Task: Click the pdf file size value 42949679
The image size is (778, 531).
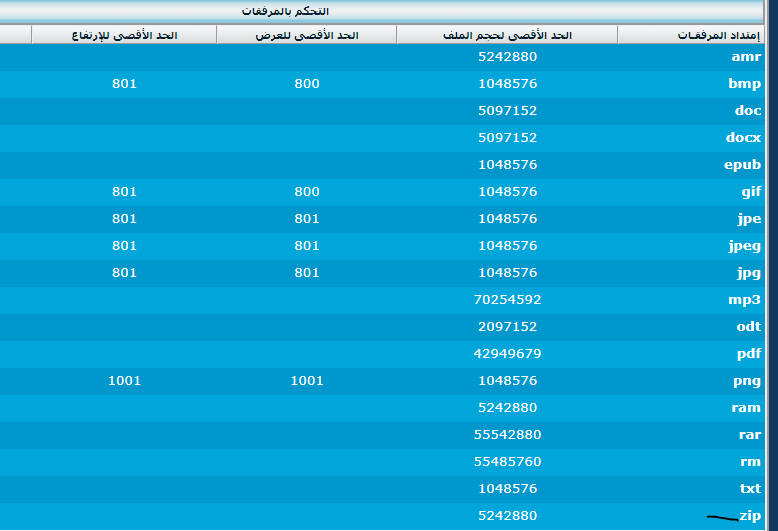Action: coord(507,354)
